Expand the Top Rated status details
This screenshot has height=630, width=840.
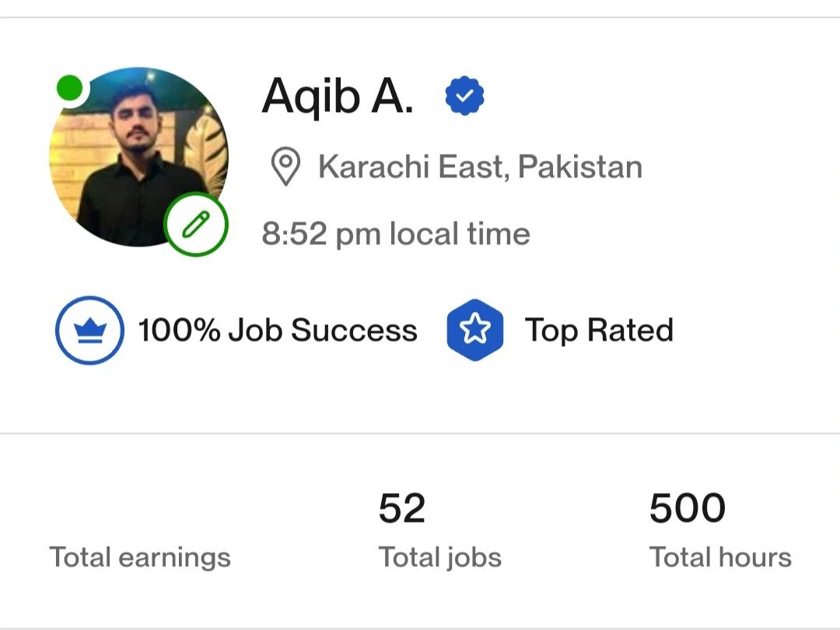599,330
